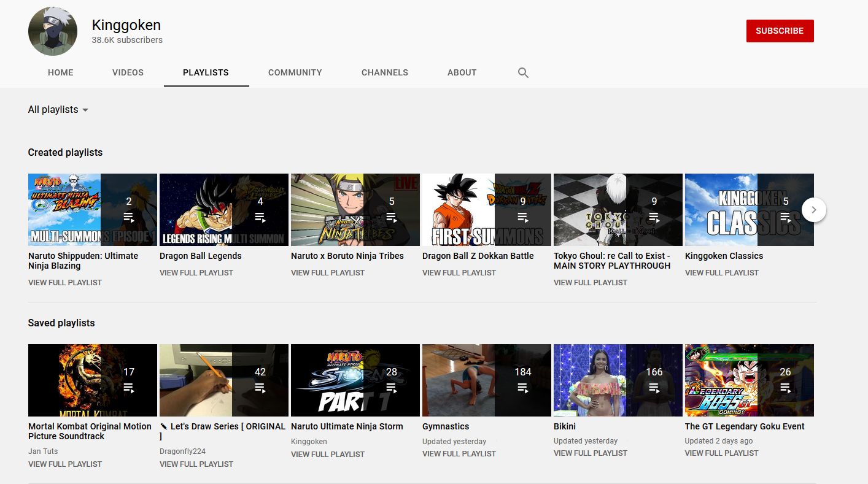Click the Kinggoken Classics playlist title

(x=724, y=256)
